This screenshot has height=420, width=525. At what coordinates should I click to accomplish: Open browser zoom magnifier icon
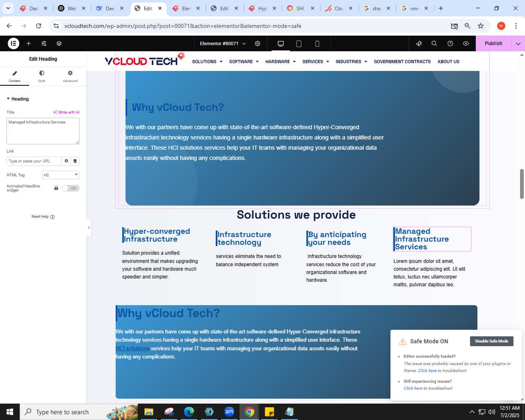click(468, 26)
